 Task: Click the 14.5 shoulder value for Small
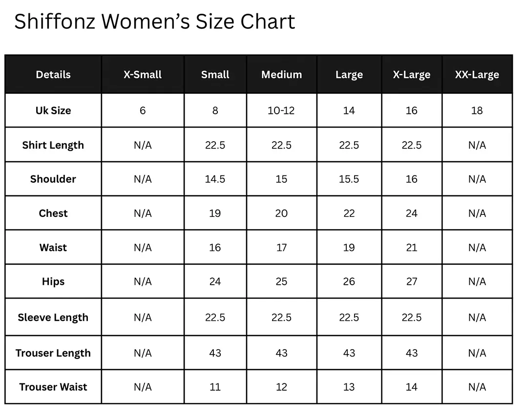(215, 179)
